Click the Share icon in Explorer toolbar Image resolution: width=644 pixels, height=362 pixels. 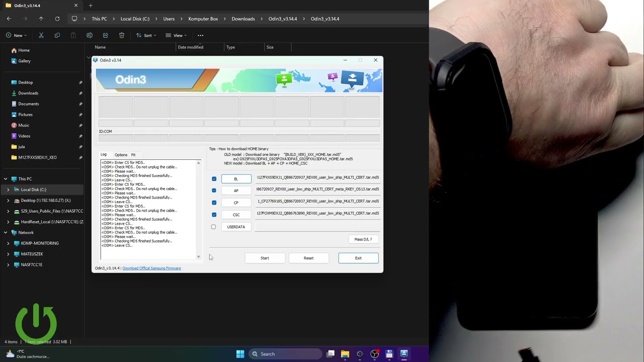[106, 35]
